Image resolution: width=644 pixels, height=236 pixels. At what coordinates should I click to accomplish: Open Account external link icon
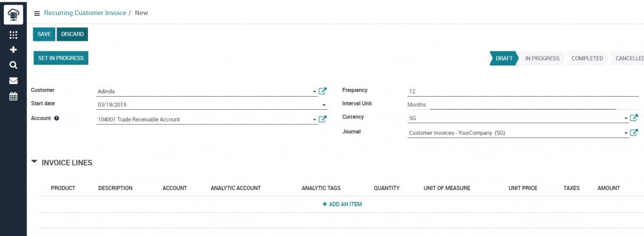pos(323,119)
